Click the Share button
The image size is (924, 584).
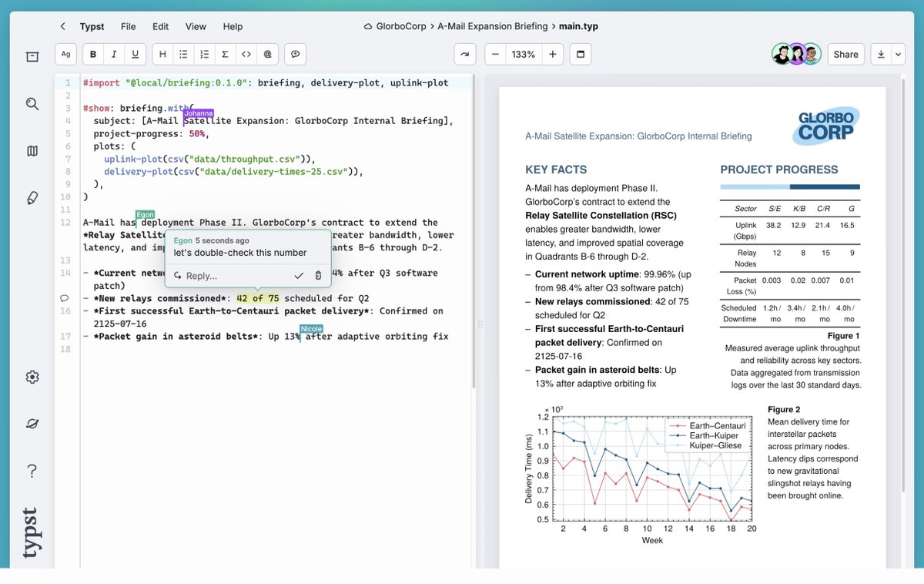point(845,55)
